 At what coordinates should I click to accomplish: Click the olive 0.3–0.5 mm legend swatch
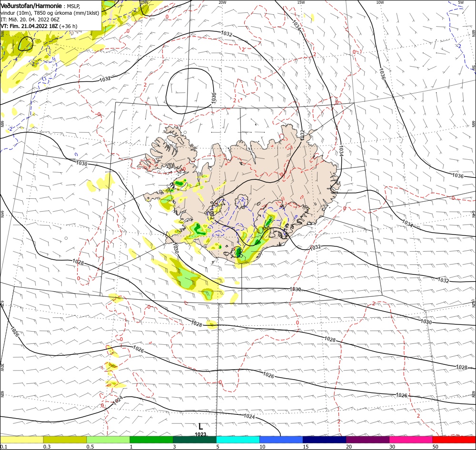(x=65, y=440)
